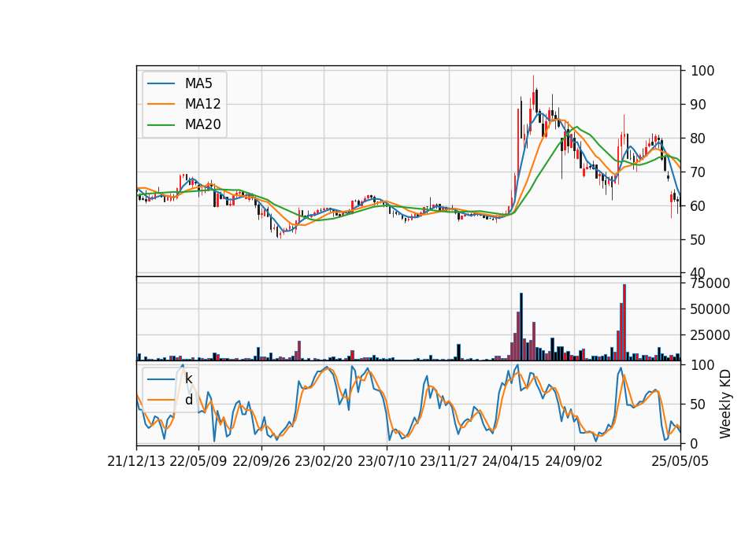Click the 75000 volume axis label

(x=710, y=283)
